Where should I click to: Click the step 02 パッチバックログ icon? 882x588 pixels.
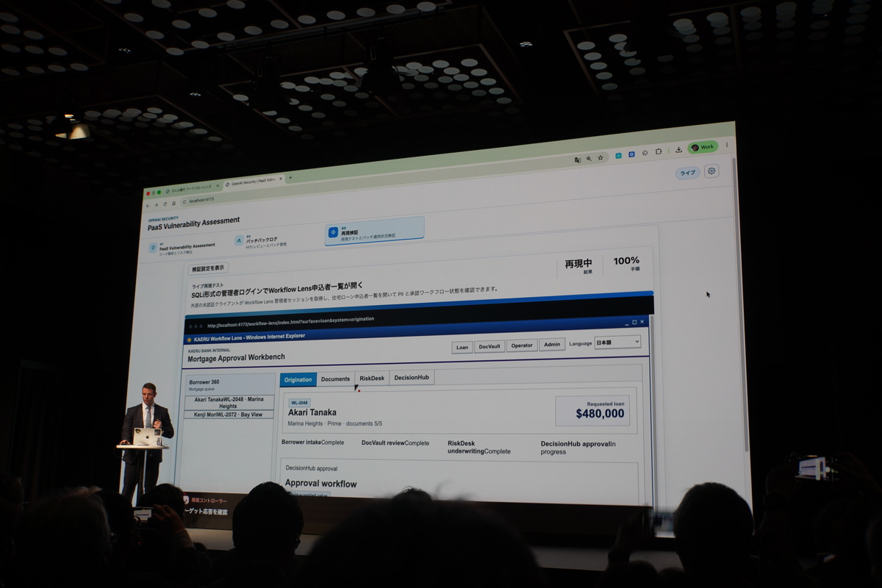239,240
